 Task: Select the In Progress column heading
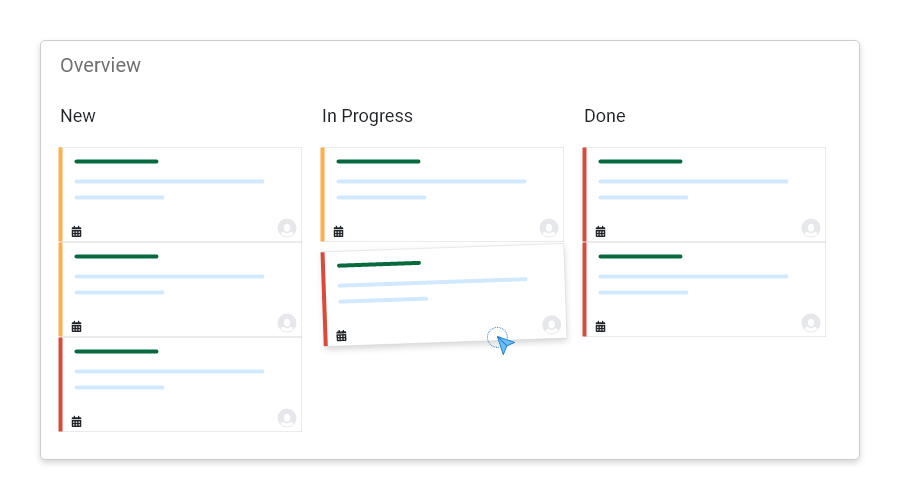click(367, 116)
